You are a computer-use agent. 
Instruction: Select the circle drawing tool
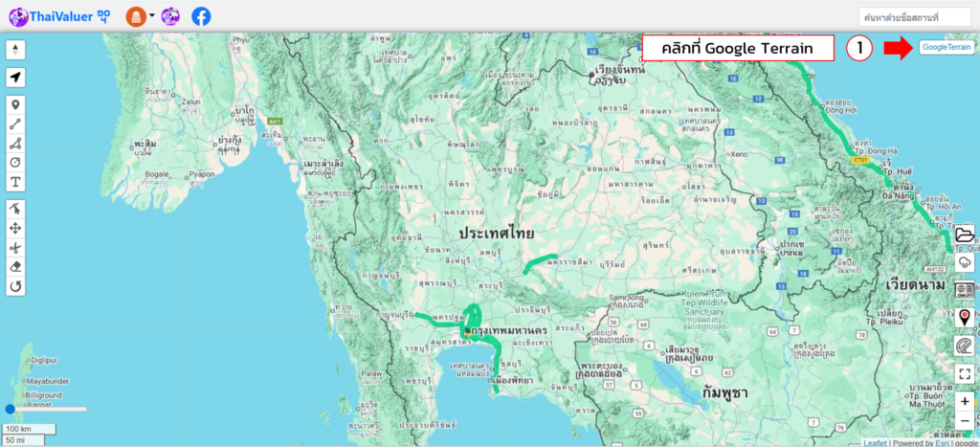click(16, 162)
